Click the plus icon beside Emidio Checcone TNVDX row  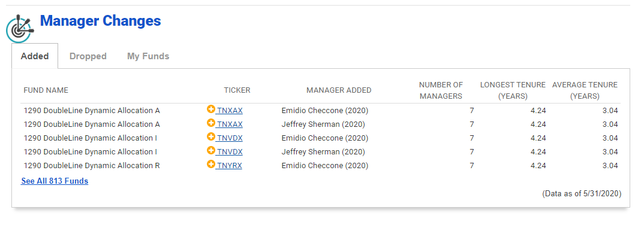(210, 137)
